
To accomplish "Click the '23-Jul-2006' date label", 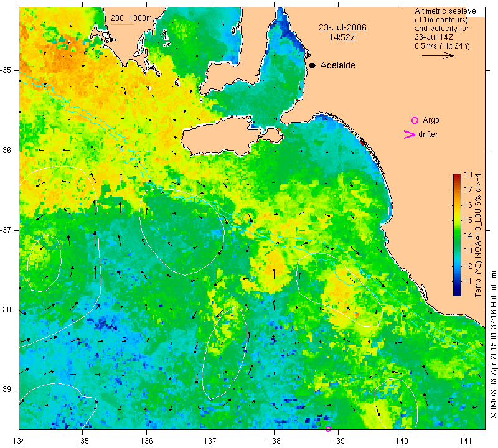I will [342, 27].
